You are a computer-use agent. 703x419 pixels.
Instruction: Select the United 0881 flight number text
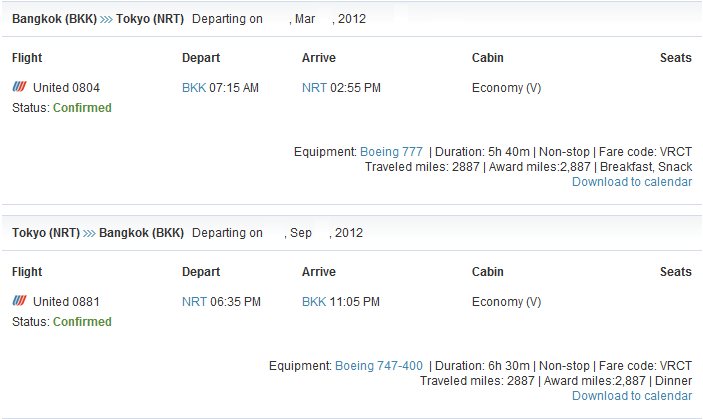(x=66, y=302)
